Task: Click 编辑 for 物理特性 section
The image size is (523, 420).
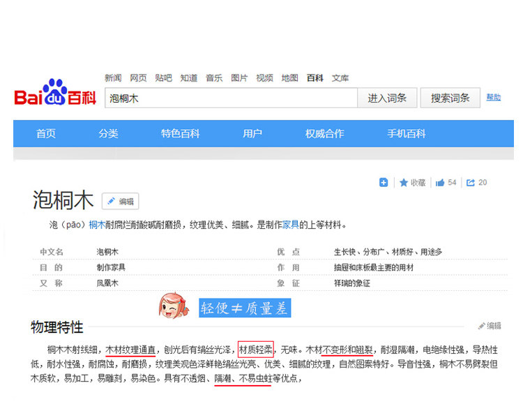Action: pyautogui.click(x=490, y=326)
